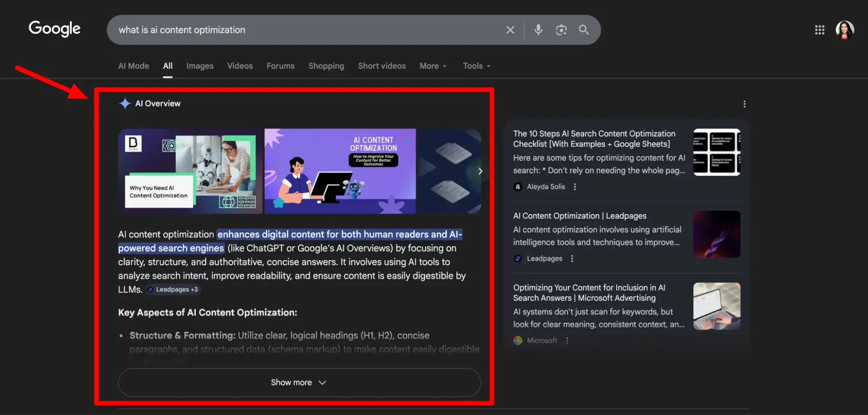Open the Google apps grid
The image size is (868, 415).
click(819, 30)
